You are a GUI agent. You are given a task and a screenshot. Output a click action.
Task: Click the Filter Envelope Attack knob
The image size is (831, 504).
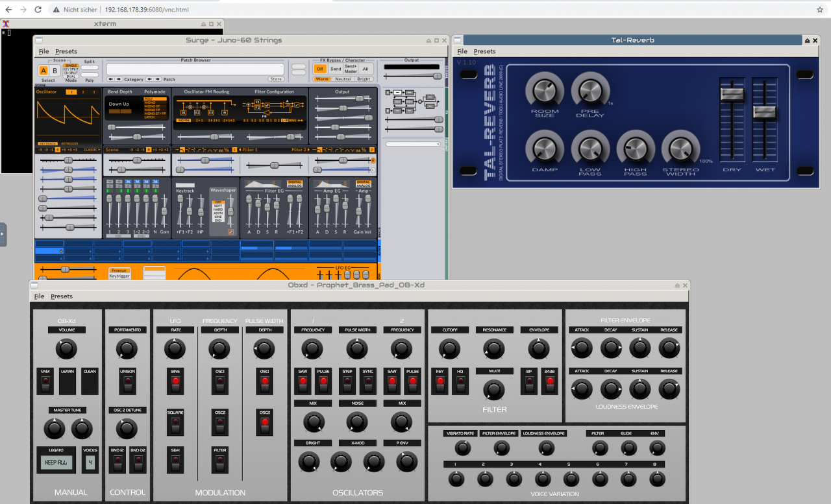point(582,348)
